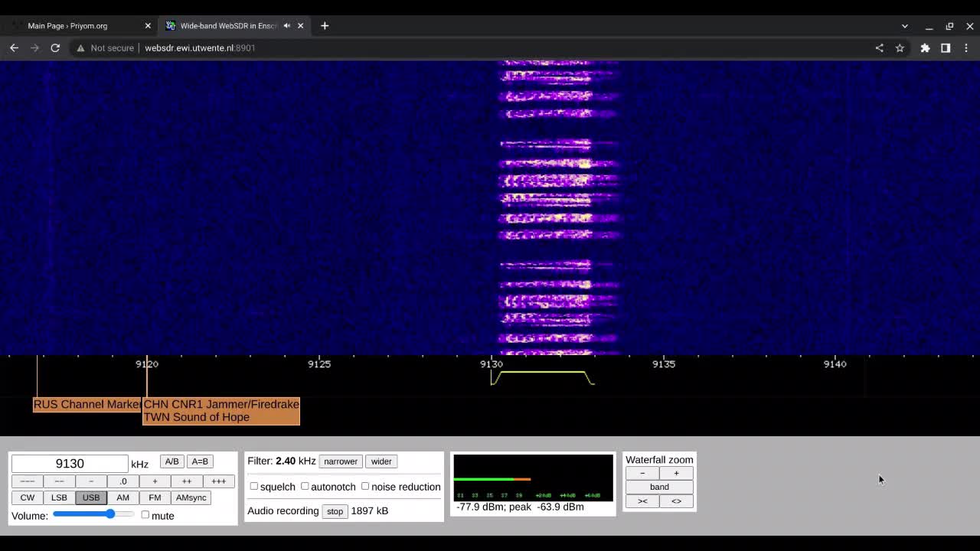Tune down with the triple-minus button

click(27, 481)
